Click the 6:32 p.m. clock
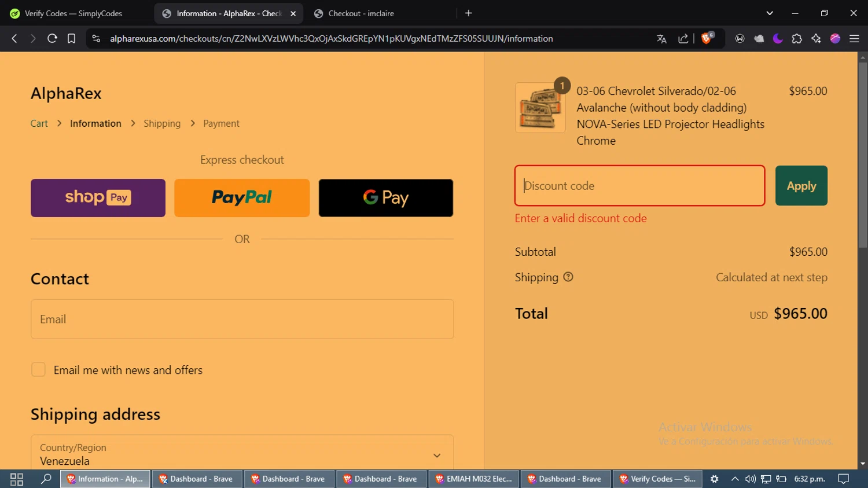Screen dimensions: 868x488 810,479
